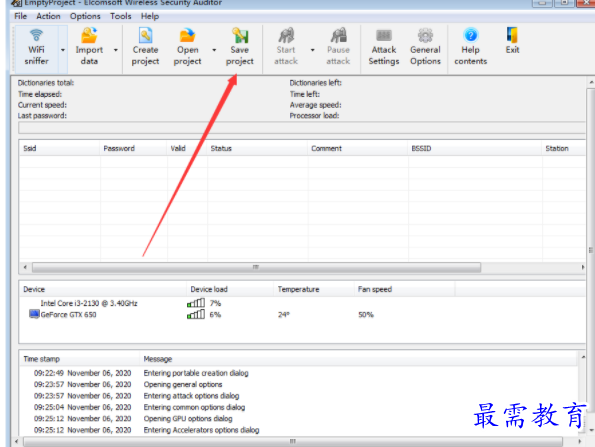Click the log panel scroll-up arrow
Image resolution: width=595 pixels, height=447 pixels.
click(x=583, y=357)
